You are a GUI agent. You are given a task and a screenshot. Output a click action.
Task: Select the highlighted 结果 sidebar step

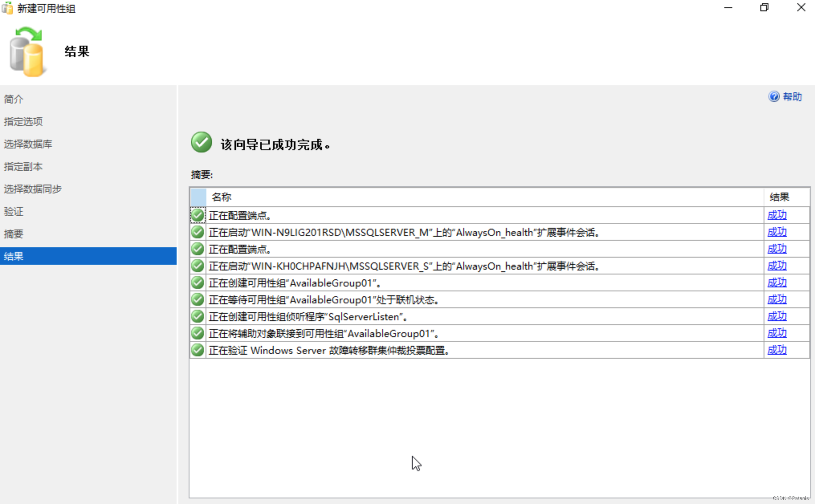click(14, 256)
